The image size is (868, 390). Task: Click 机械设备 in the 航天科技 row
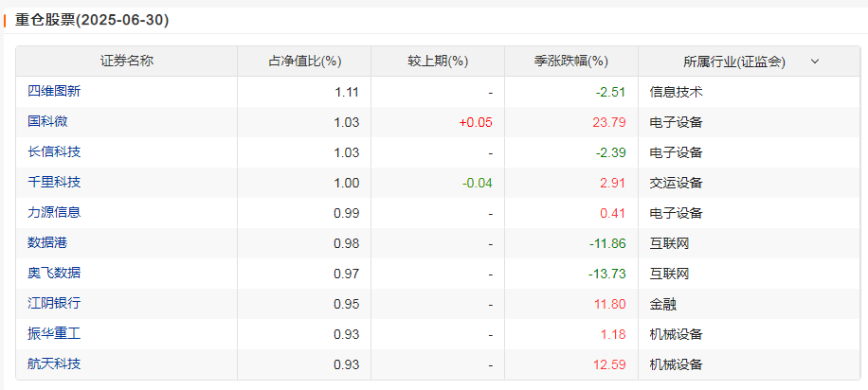(x=676, y=364)
